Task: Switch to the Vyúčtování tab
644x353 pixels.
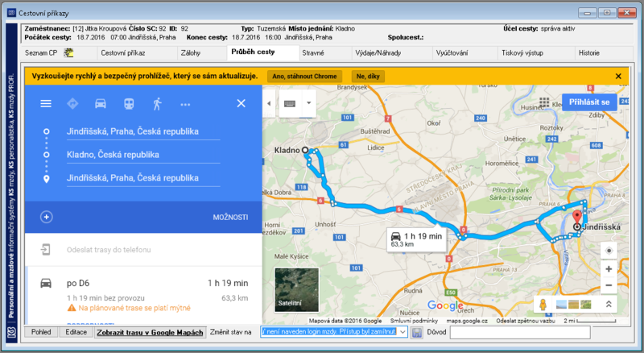Action: (452, 53)
